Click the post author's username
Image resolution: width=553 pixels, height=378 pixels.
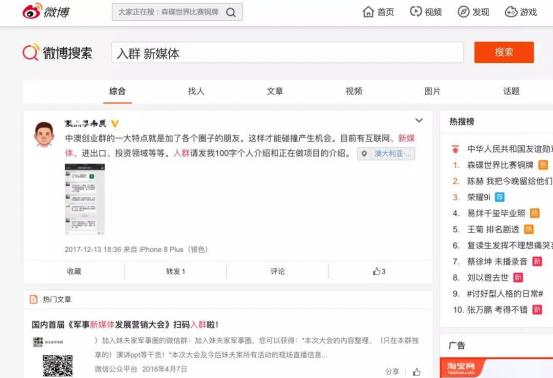(86, 123)
